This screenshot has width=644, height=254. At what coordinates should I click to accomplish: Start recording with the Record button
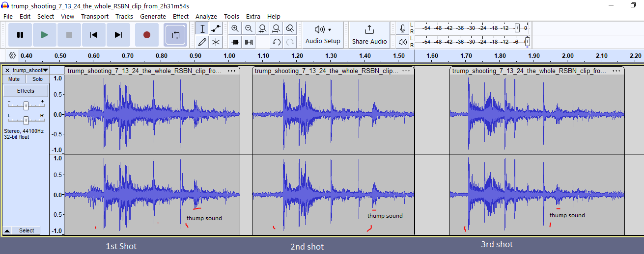(x=146, y=35)
